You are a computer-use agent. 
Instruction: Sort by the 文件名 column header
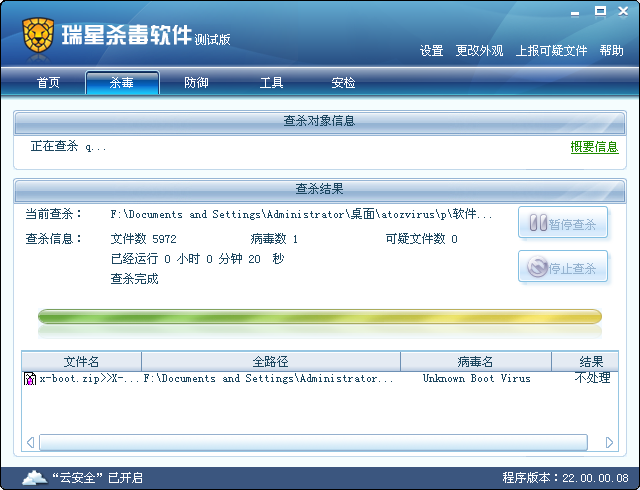pos(81,361)
